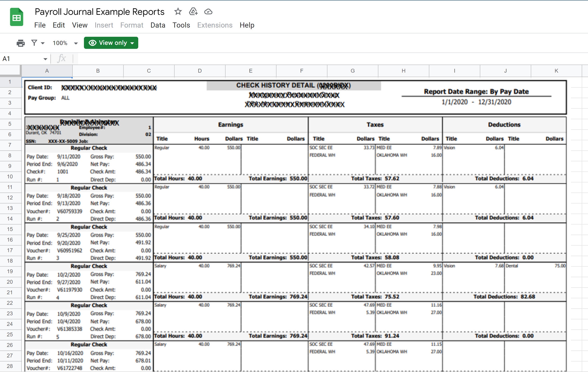Open the Help menu

tap(247, 25)
